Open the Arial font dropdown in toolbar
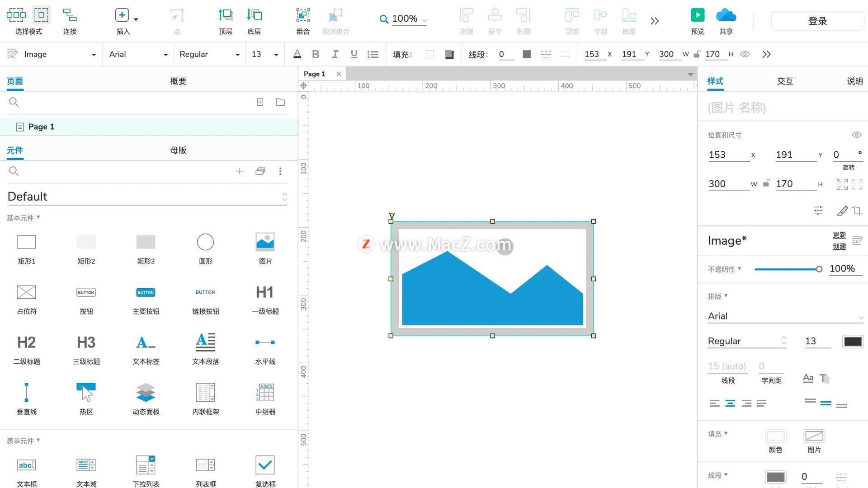Viewport: 868px width, 488px height. coord(138,54)
